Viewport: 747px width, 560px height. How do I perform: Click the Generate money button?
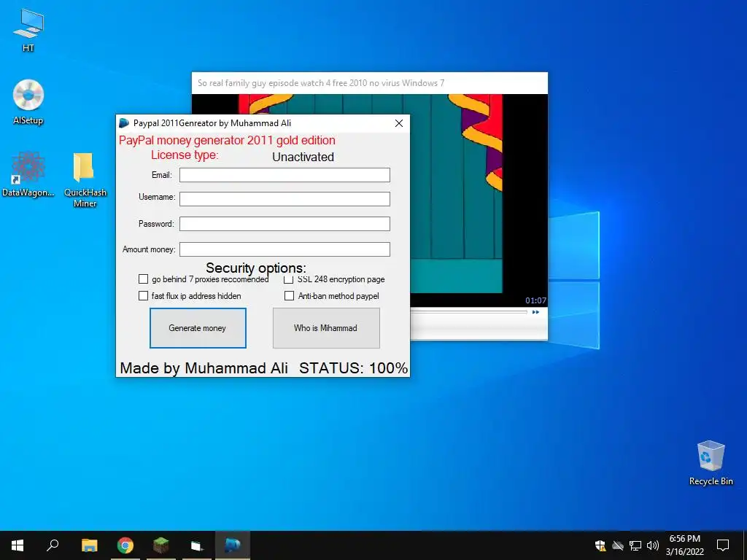click(x=198, y=328)
